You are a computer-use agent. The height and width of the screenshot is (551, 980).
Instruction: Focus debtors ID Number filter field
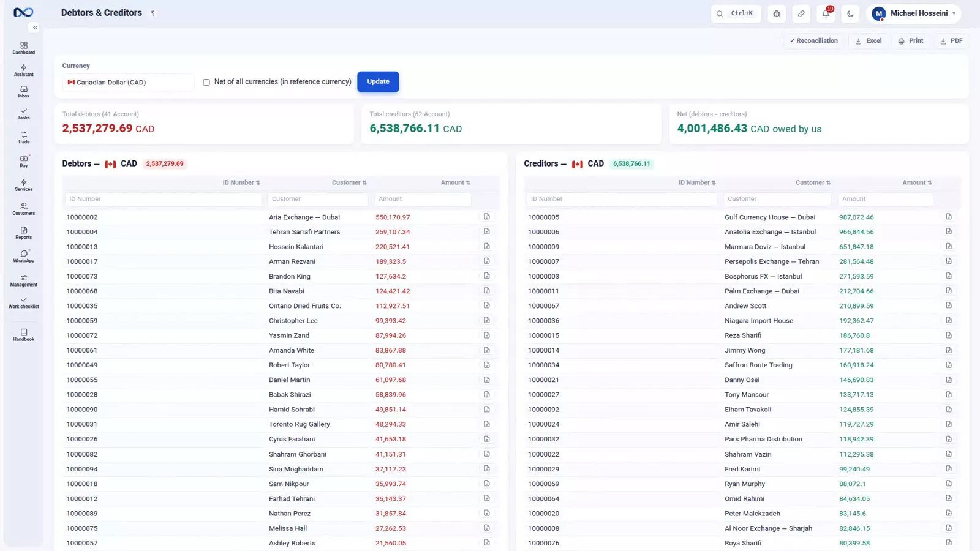(164, 199)
